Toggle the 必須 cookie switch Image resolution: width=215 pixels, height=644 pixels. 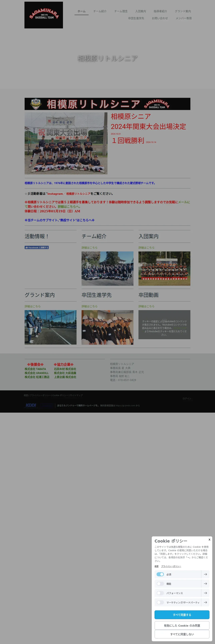(160, 574)
